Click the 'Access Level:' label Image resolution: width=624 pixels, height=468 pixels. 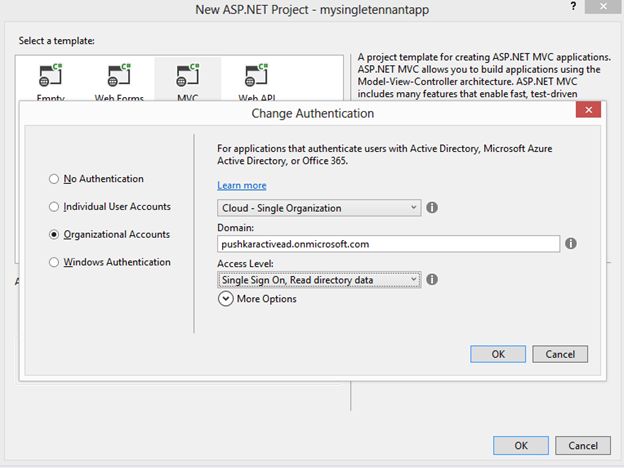click(245, 264)
